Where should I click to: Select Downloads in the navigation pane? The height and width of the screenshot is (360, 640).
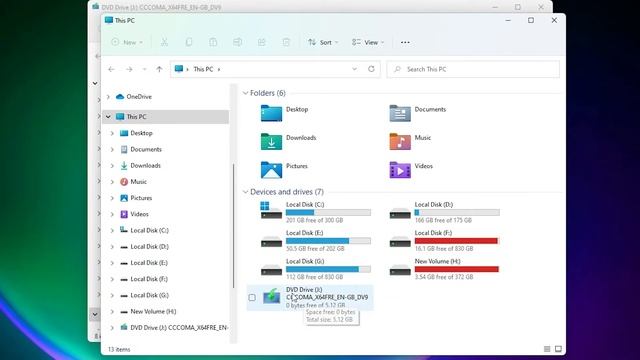(x=145, y=165)
